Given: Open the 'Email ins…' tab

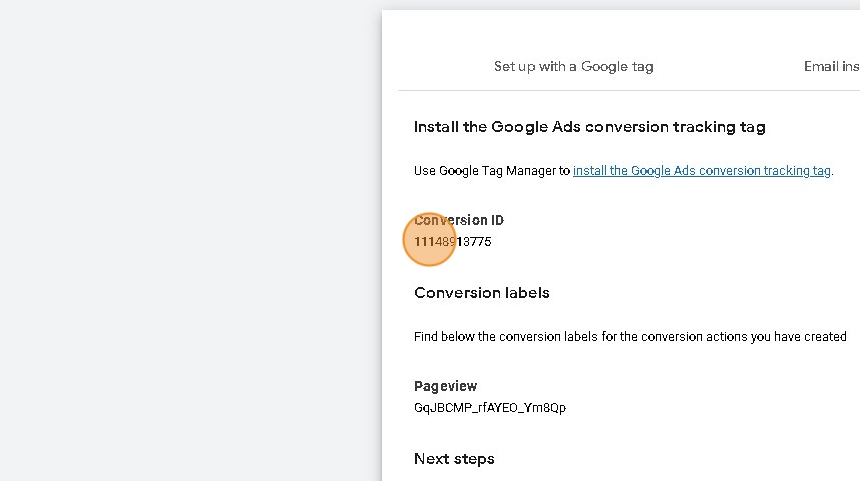Looking at the screenshot, I should pos(830,67).
